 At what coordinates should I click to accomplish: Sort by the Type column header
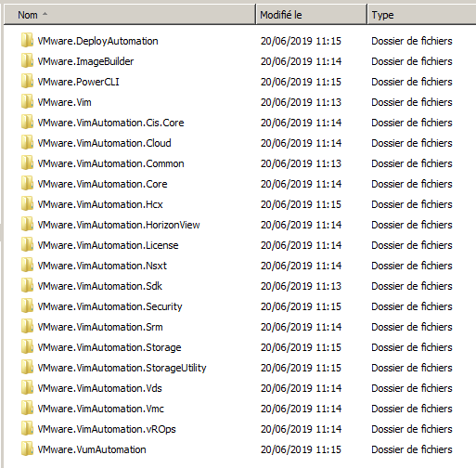(422, 15)
